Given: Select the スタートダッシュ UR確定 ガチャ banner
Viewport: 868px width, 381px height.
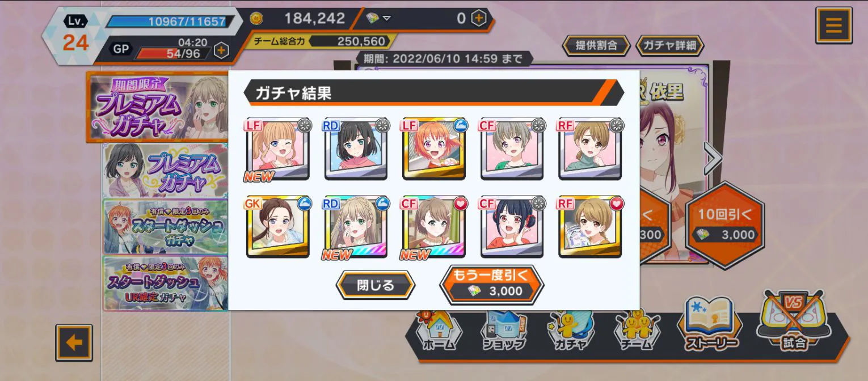Looking at the screenshot, I should click(x=165, y=283).
